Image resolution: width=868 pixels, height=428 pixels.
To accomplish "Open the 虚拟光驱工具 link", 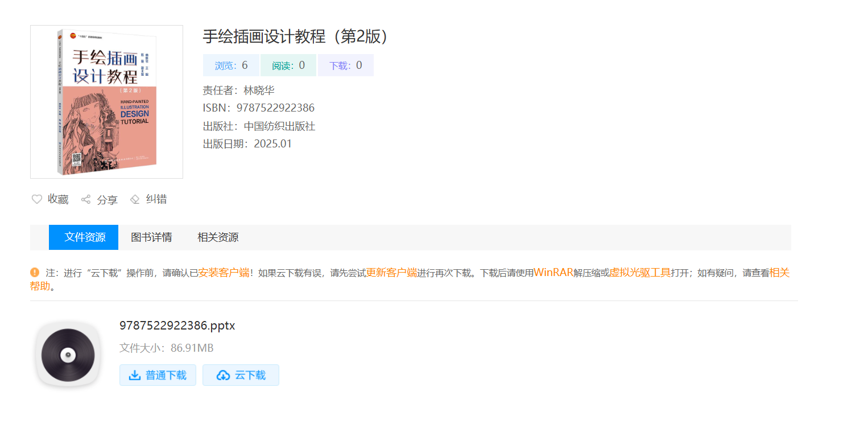I will pos(640,273).
